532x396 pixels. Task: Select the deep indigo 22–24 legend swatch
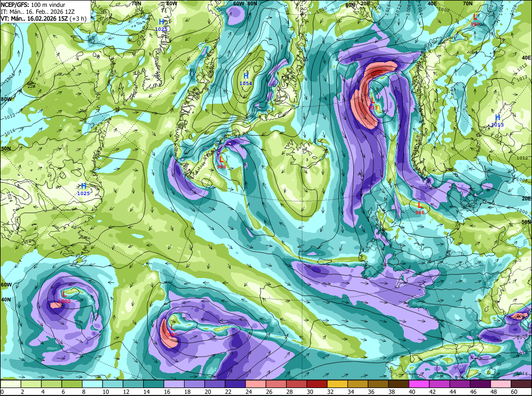point(235,384)
